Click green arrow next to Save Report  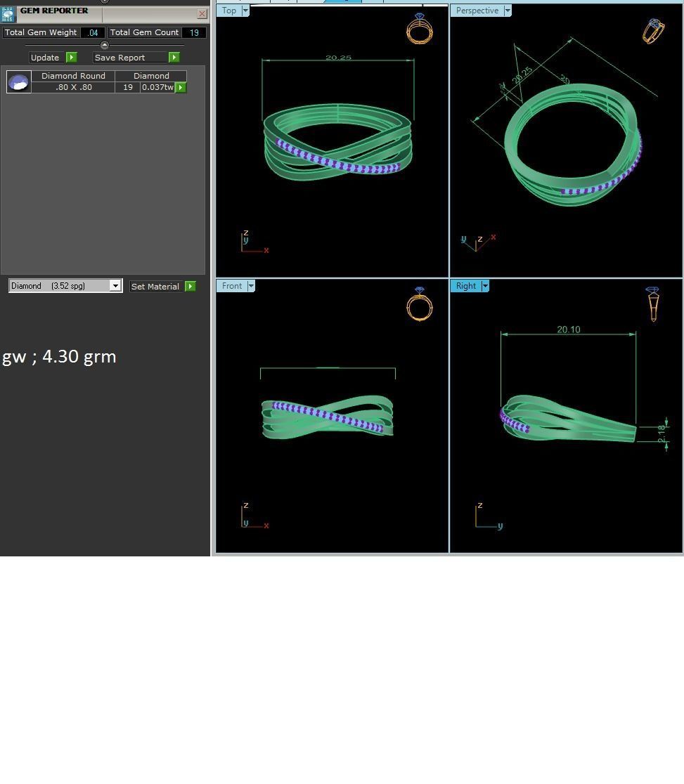point(174,58)
